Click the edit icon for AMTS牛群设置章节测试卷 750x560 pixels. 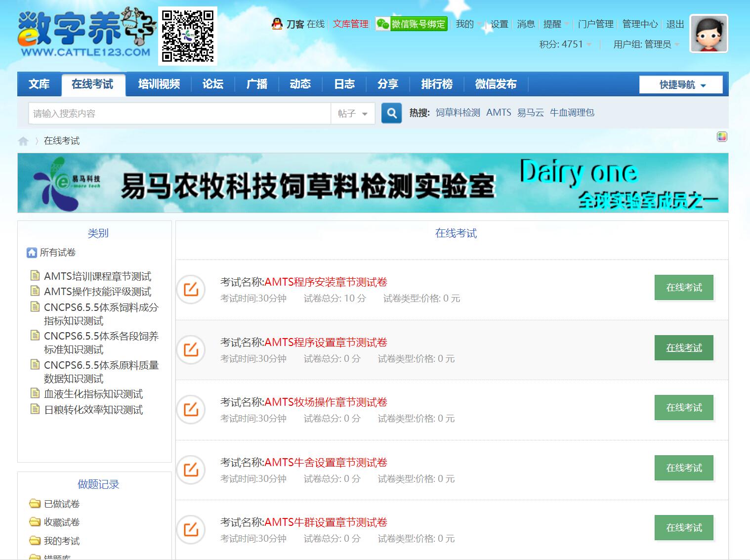tap(191, 529)
